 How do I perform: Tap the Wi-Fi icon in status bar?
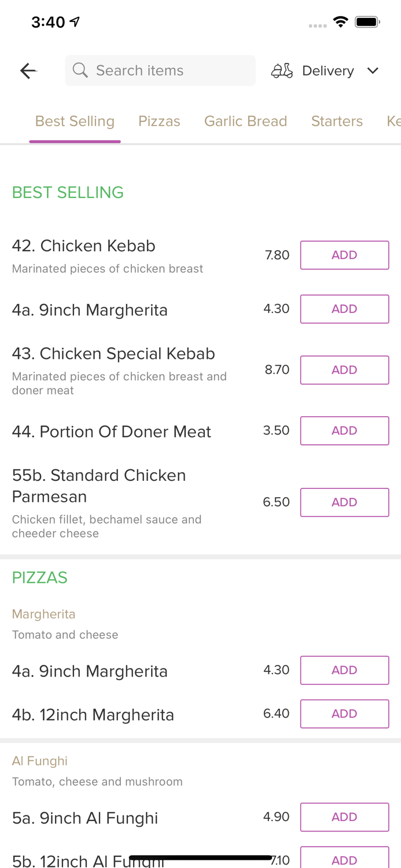tap(341, 21)
